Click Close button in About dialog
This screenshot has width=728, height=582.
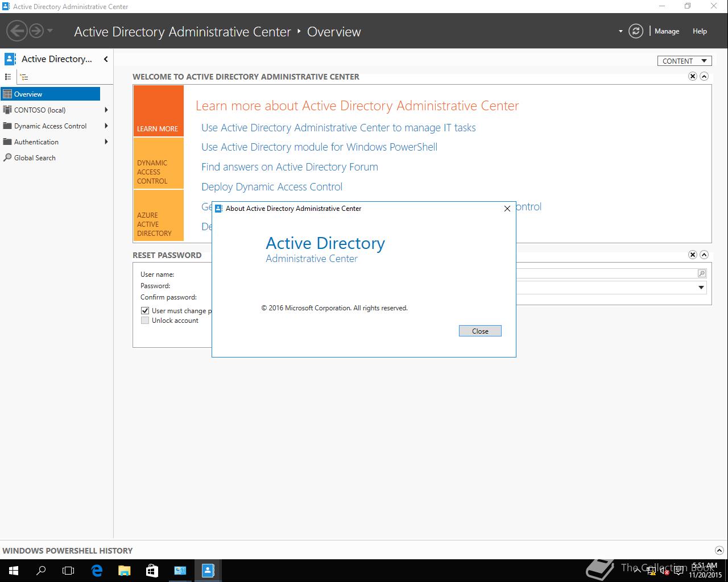(480, 331)
